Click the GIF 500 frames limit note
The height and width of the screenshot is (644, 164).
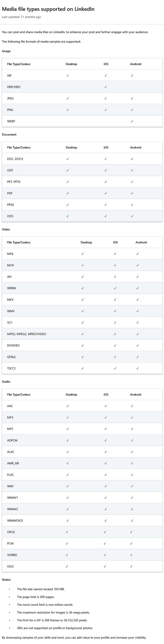click(52, 620)
